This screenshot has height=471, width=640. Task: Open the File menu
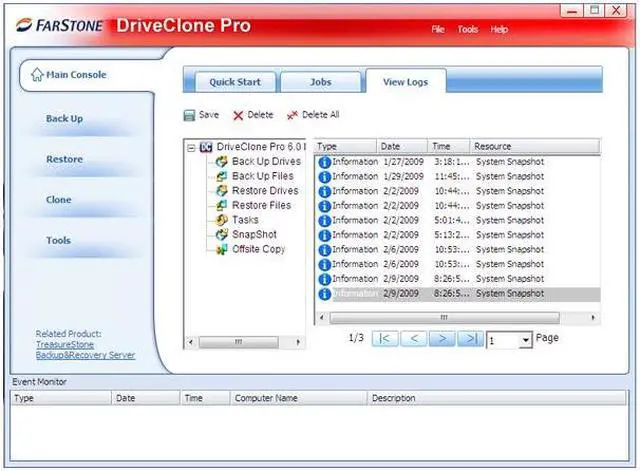[438, 29]
